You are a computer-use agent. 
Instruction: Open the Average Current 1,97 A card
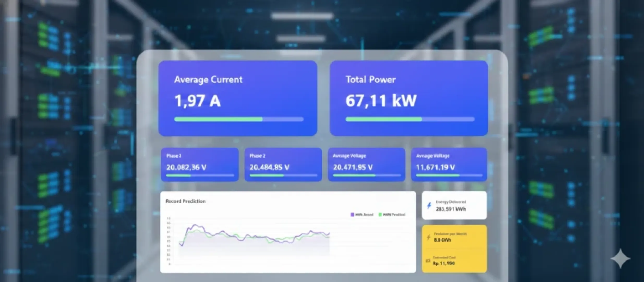pos(238,98)
